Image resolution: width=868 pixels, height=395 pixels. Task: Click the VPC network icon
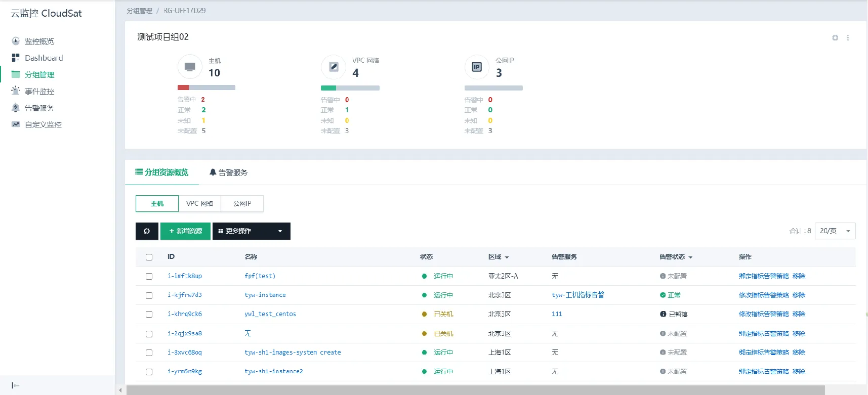tap(334, 67)
